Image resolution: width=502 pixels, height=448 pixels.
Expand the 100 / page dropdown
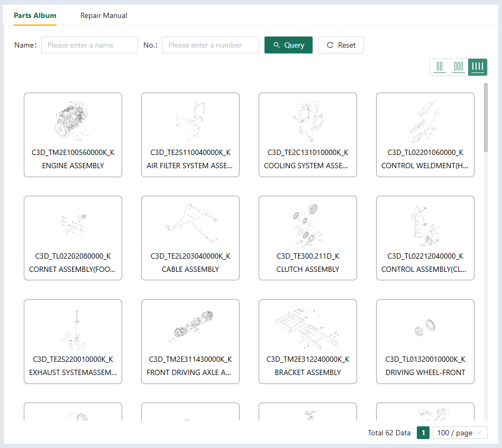pos(460,433)
